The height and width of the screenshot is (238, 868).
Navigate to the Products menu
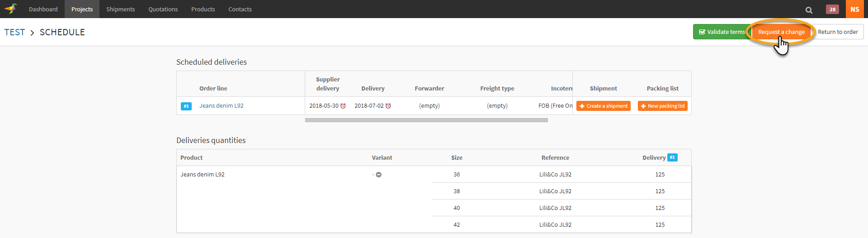203,9
